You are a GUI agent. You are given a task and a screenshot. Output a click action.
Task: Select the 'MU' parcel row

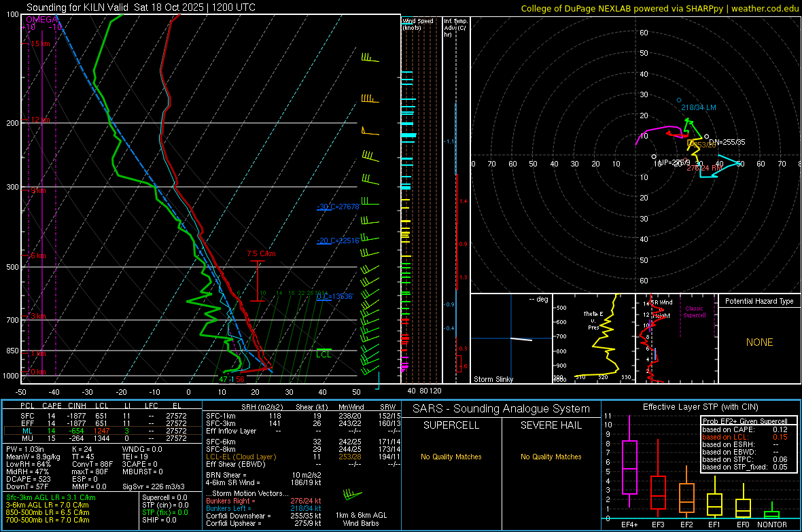(103, 438)
